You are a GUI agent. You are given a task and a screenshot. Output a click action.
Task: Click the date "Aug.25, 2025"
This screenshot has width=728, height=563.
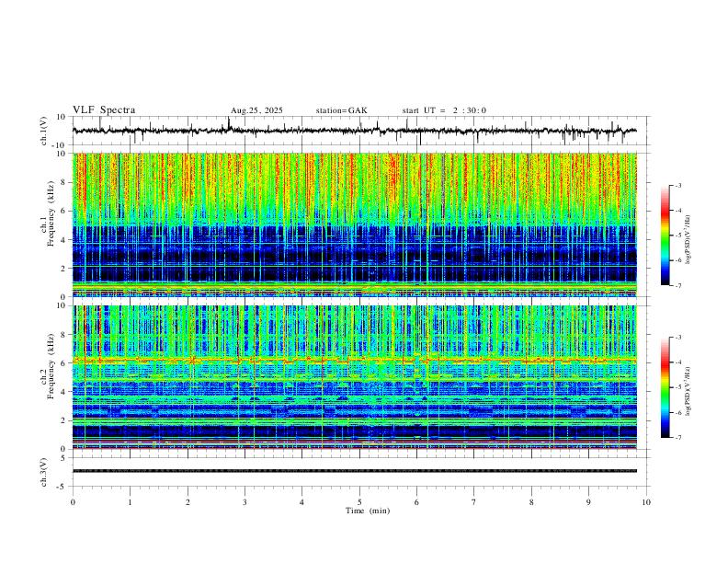click(x=256, y=110)
